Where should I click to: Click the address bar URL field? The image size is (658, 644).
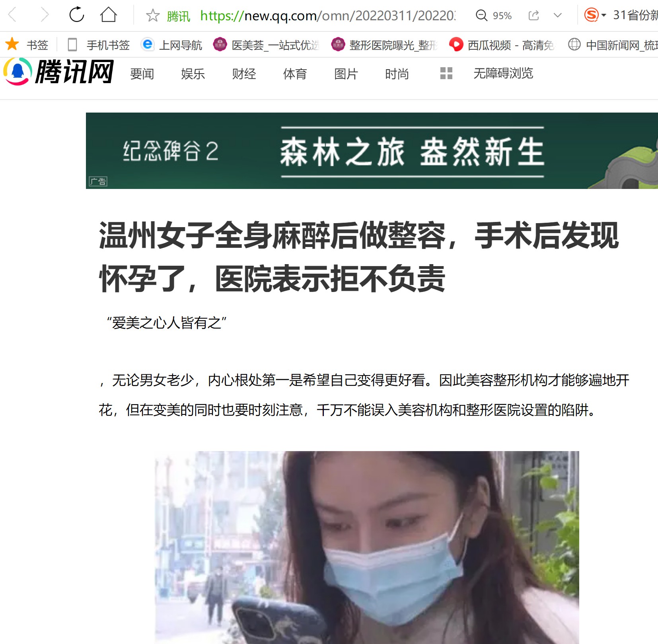coord(327,16)
